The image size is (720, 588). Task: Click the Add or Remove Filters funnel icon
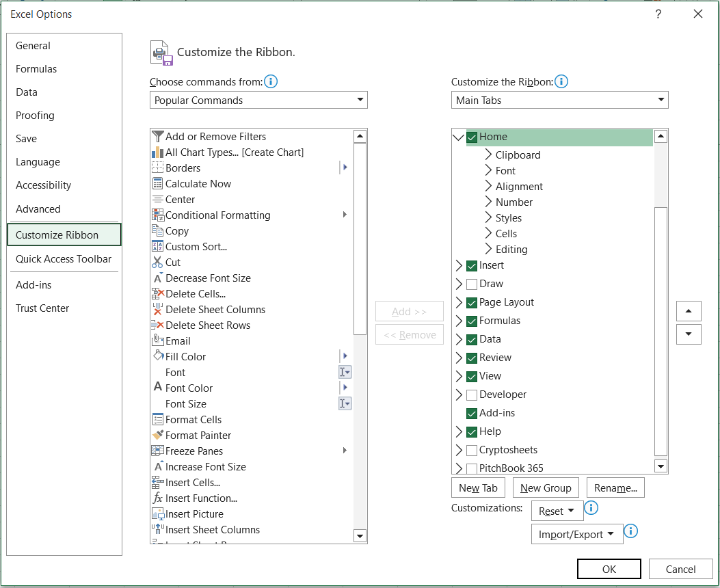coord(158,137)
